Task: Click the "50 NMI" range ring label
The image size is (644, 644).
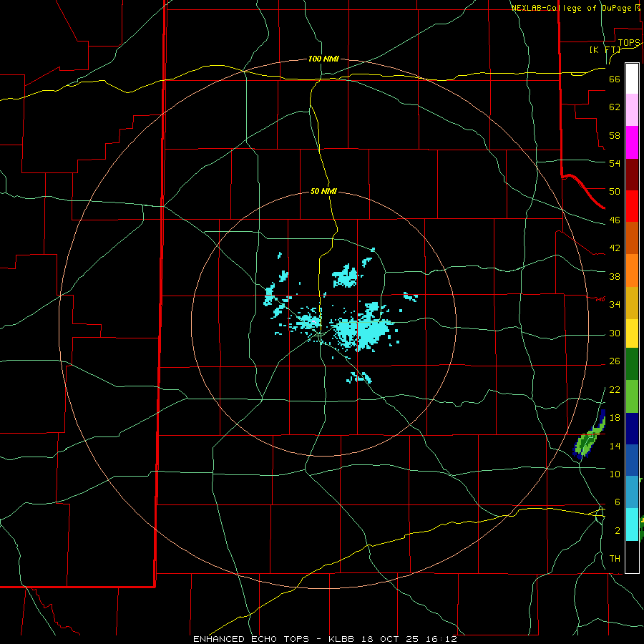Action: tap(323, 191)
